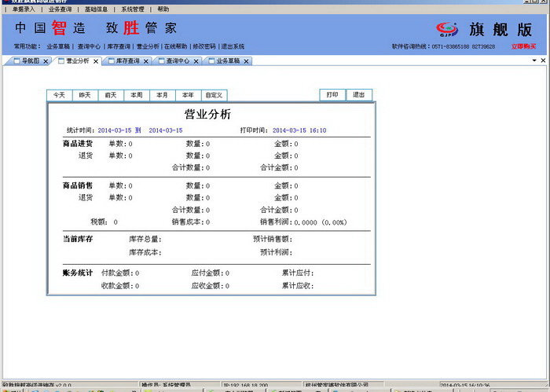550x392 pixels.
Task: Click the 修改密码 link
Action: point(204,46)
